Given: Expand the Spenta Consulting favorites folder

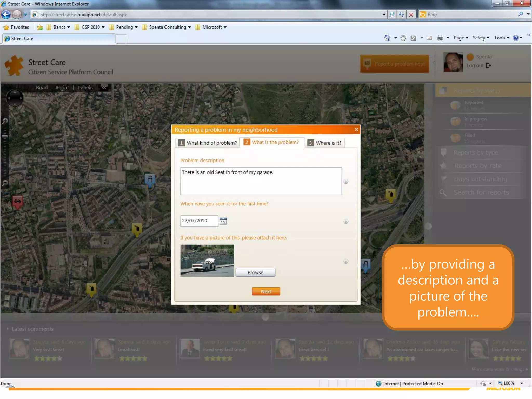Looking at the screenshot, I should click(x=167, y=27).
